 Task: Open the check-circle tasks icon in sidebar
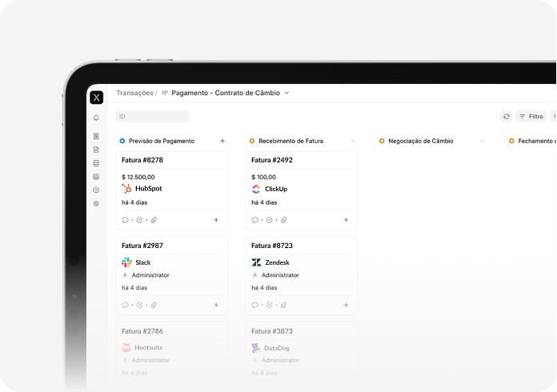(x=96, y=190)
